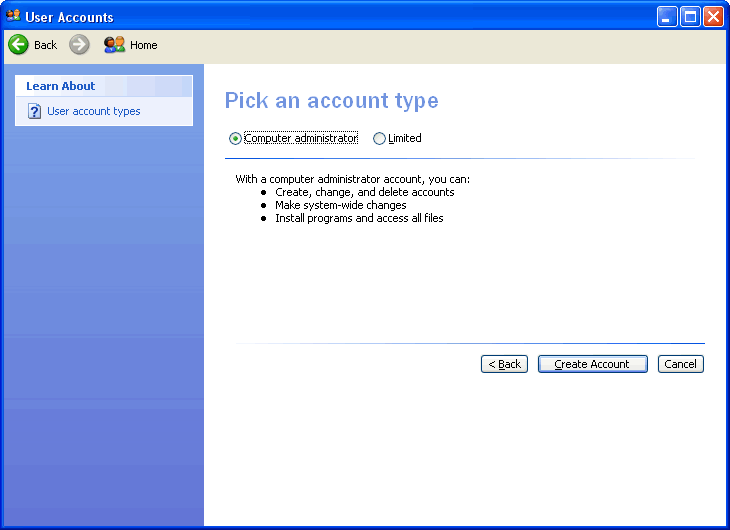Click the 'Pick an account type' heading
730x530 pixels.
(x=331, y=101)
